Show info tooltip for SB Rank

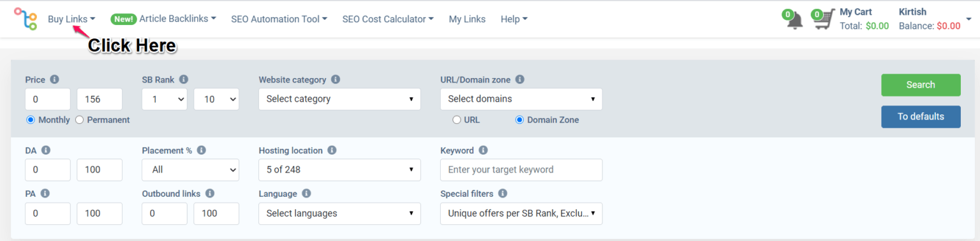tap(184, 80)
